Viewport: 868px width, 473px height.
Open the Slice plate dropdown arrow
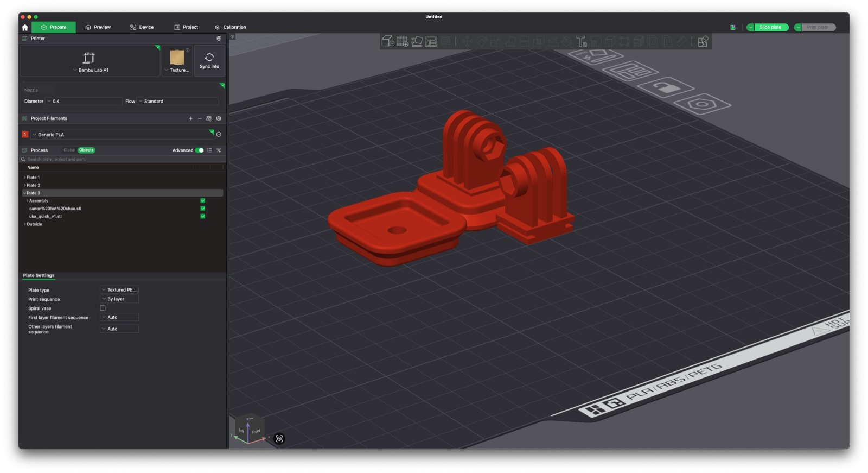[751, 27]
